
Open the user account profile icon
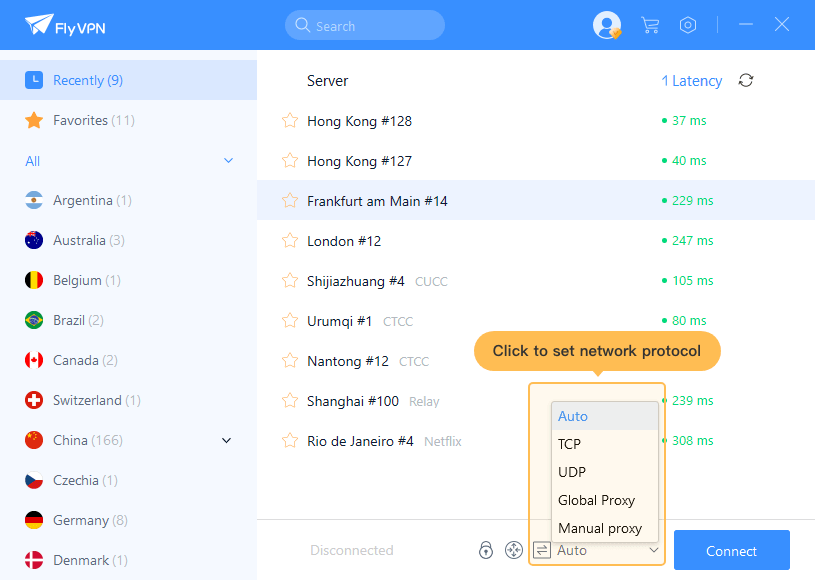point(606,25)
